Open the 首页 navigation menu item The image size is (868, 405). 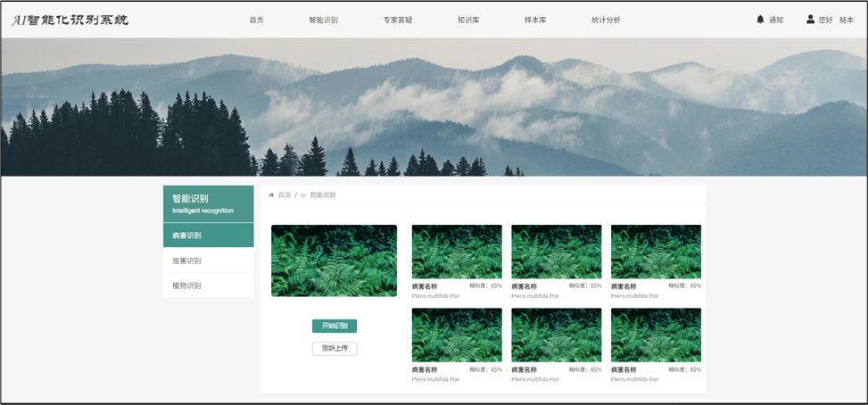[x=256, y=20]
